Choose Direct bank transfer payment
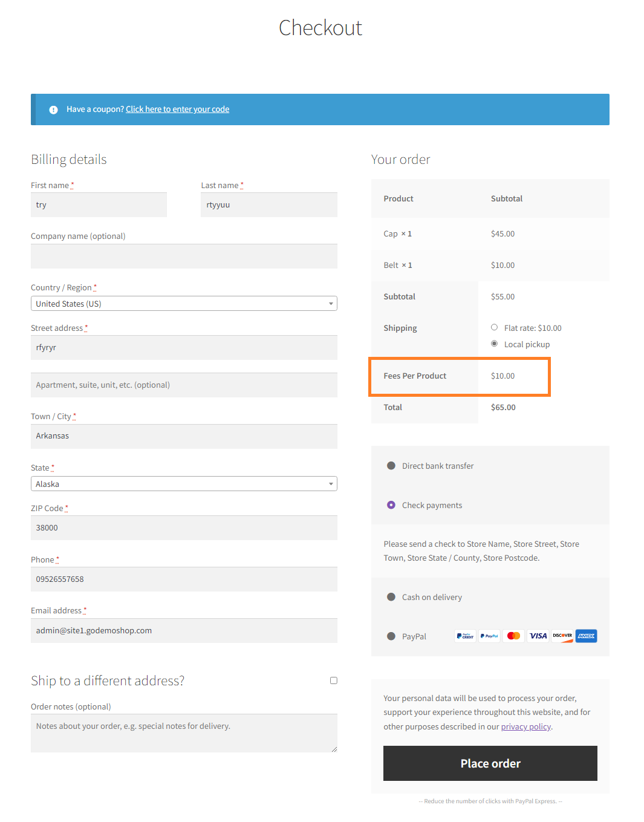Screen dimensions: 644x822 (x=391, y=466)
